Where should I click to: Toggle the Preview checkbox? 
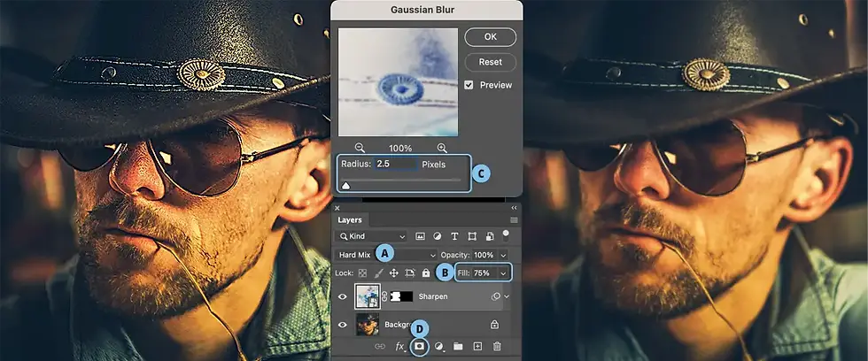pyautogui.click(x=469, y=85)
